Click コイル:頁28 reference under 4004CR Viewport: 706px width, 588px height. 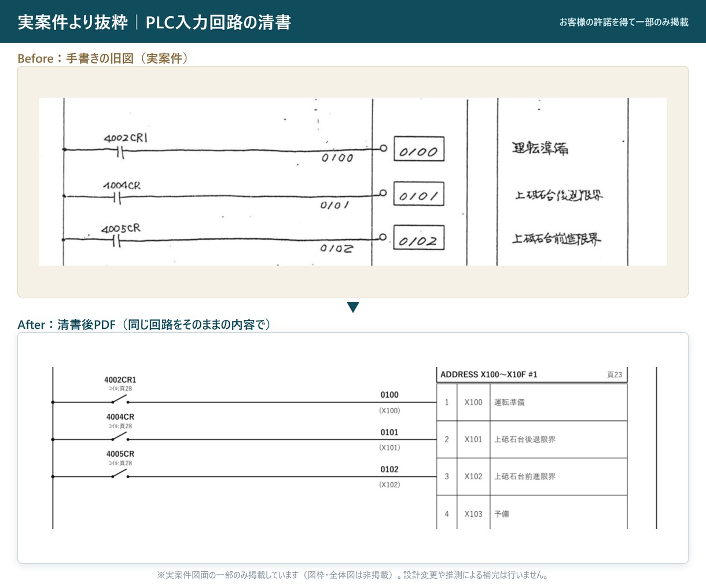[x=120, y=426]
